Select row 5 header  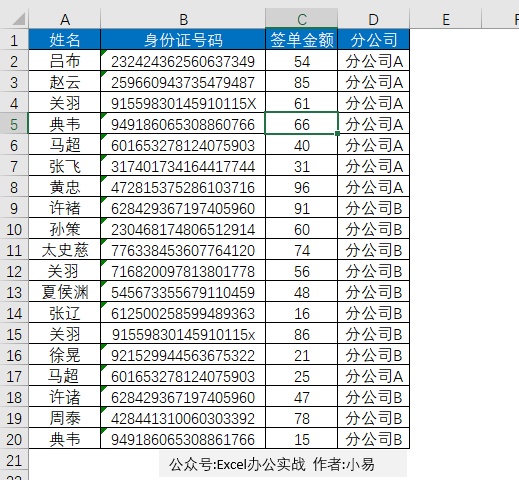pyautogui.click(x=14, y=124)
